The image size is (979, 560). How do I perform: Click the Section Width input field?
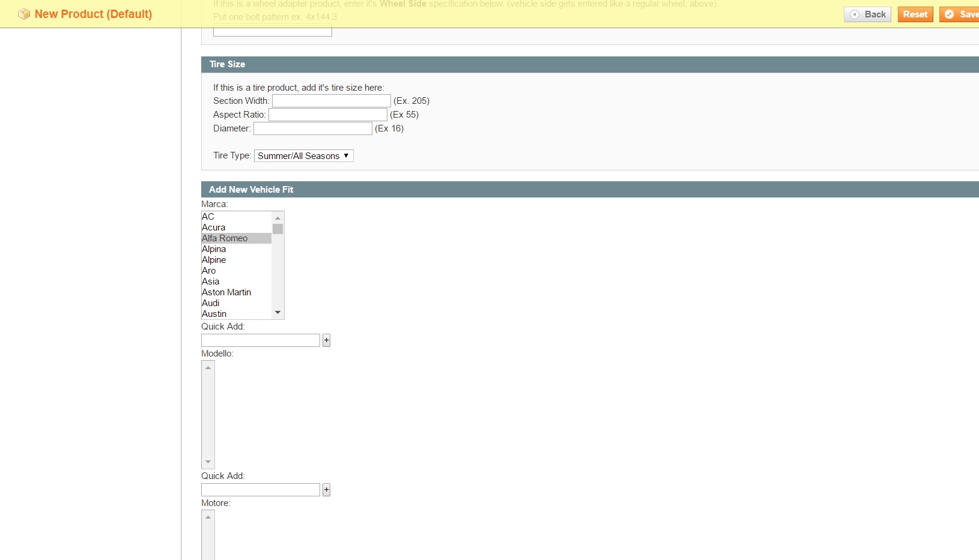pyautogui.click(x=330, y=101)
